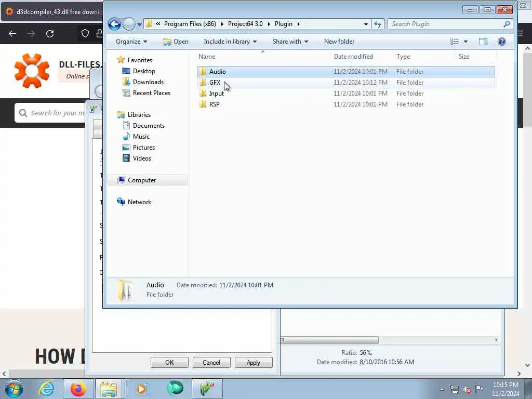This screenshot has height=399, width=532.
Task: Expand the view options dropdown arrow
Action: 465,42
